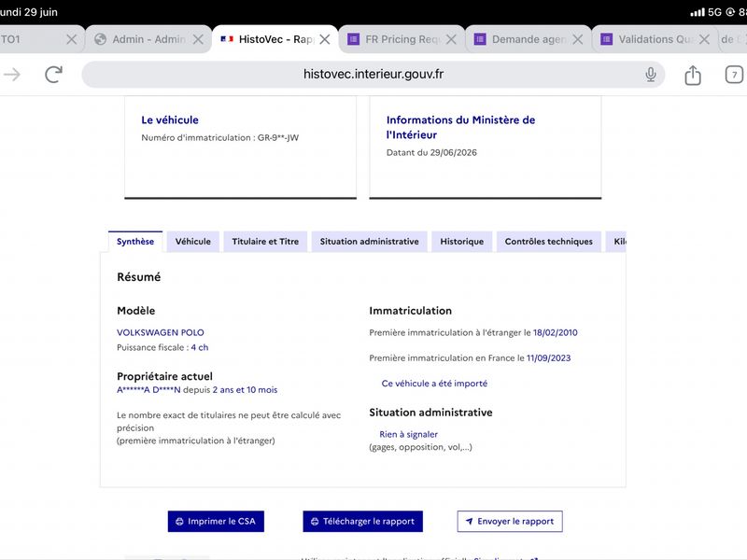Viewport: 747px width, 560px height.
Task: Click the 11/09/2023 French registration date
Action: (x=548, y=358)
